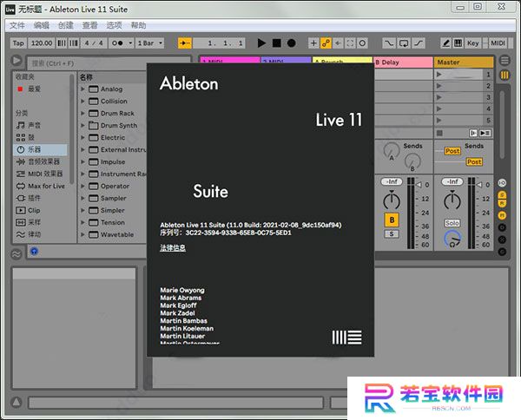Click the Tap tempo button

coord(18,43)
